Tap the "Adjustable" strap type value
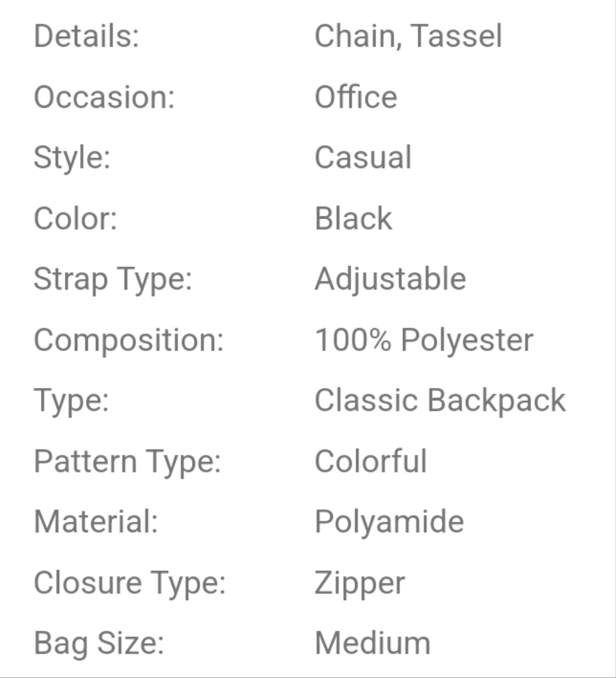 tap(390, 280)
